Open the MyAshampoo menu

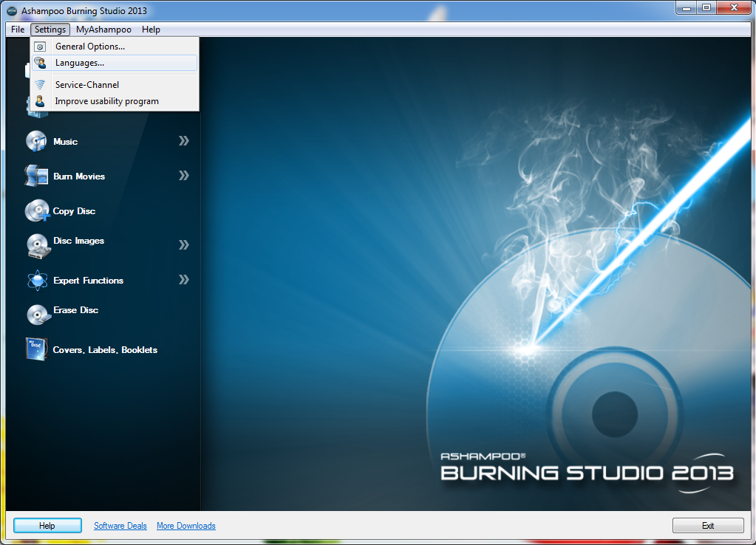point(103,30)
